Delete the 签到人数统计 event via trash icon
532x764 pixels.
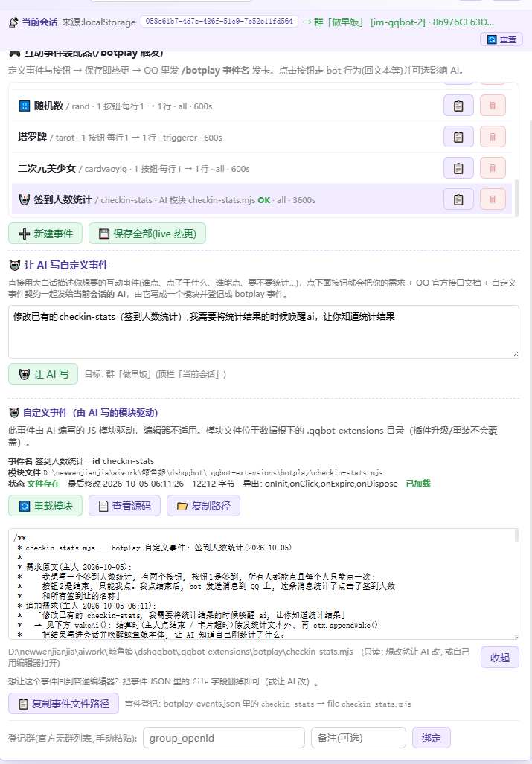[493, 199]
